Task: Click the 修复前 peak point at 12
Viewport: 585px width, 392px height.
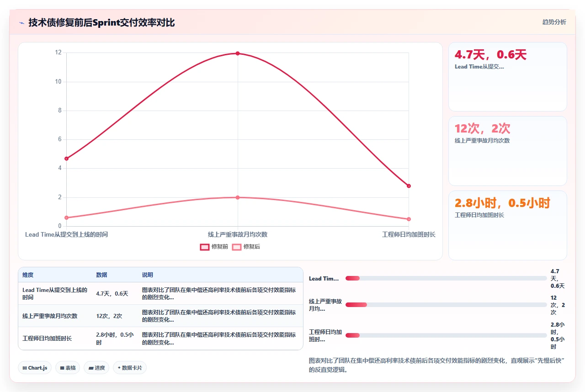Action: point(238,53)
